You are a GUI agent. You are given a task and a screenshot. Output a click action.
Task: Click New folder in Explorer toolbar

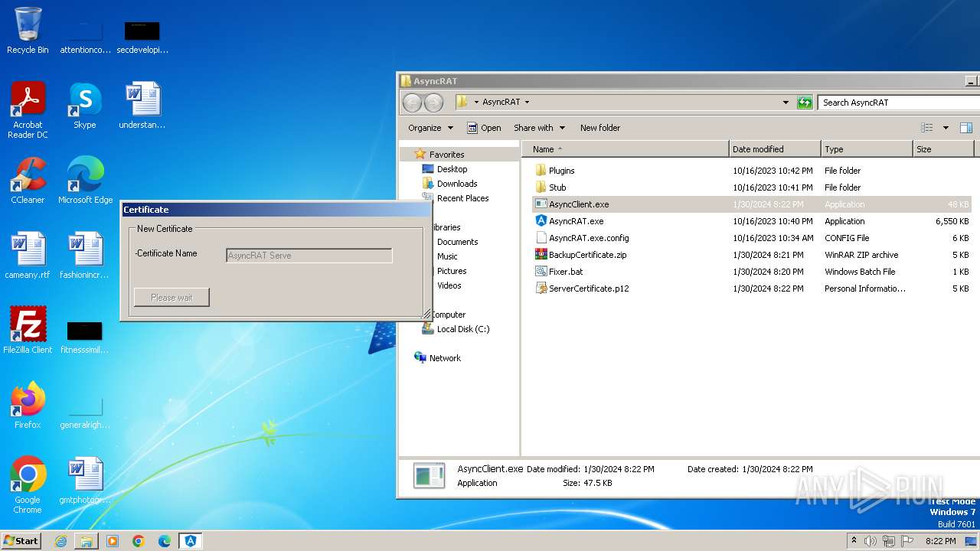600,128
